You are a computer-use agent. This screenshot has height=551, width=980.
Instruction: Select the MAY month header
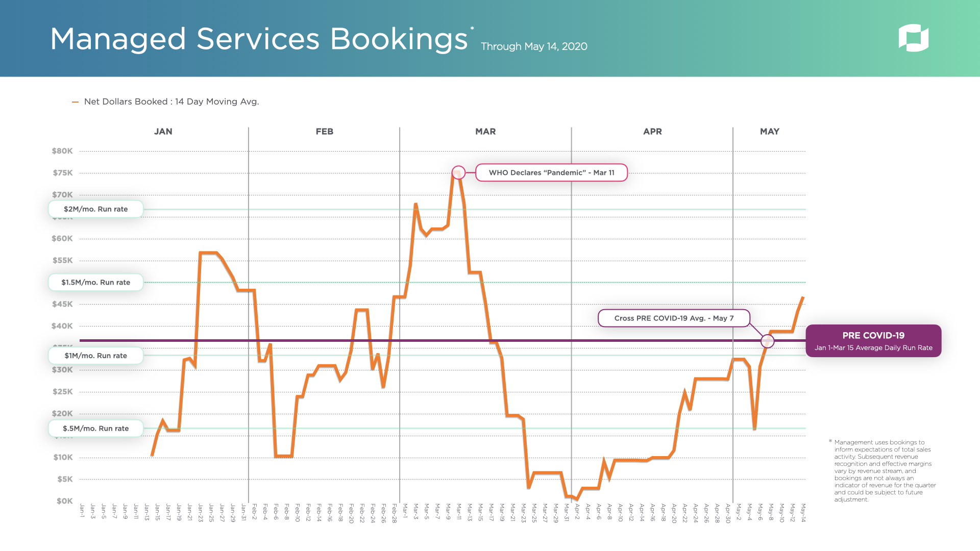(x=769, y=132)
